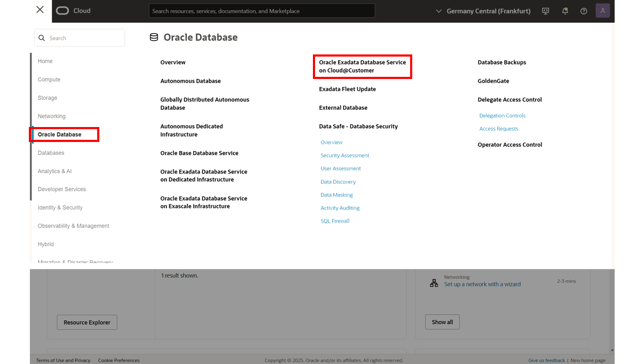
Task: Open Exadata Database Service on Cloud@Customer
Action: [x=363, y=66]
